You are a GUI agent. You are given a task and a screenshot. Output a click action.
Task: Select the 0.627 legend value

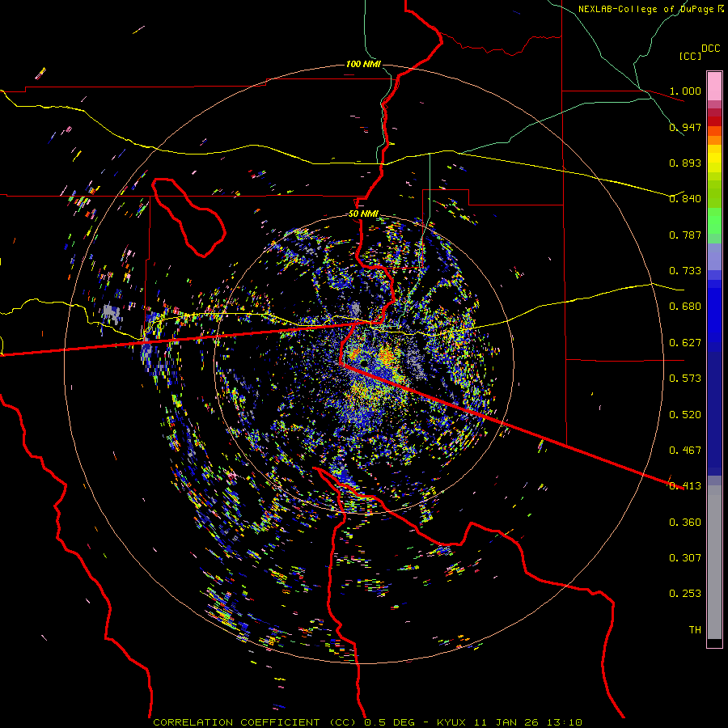coord(685,343)
